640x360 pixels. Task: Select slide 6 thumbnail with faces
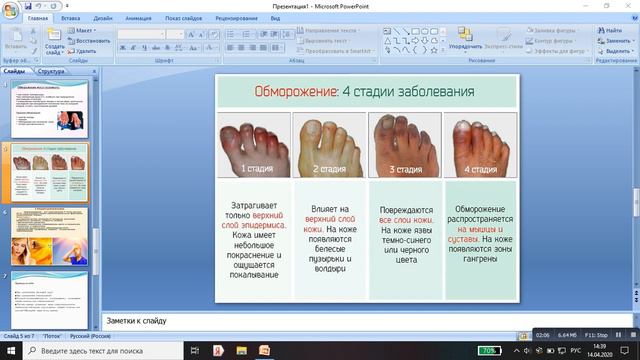point(49,237)
